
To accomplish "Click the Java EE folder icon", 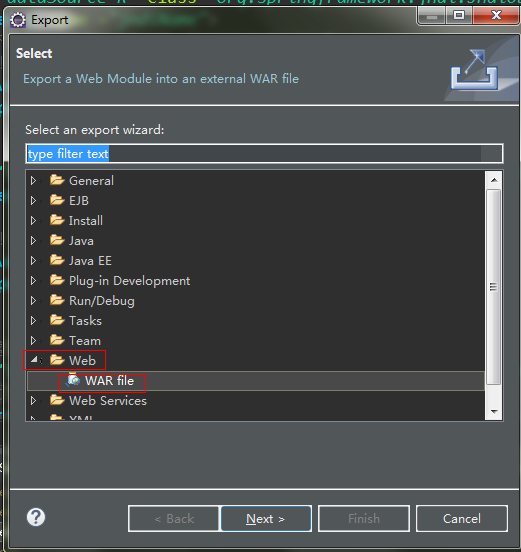I will tap(57, 261).
